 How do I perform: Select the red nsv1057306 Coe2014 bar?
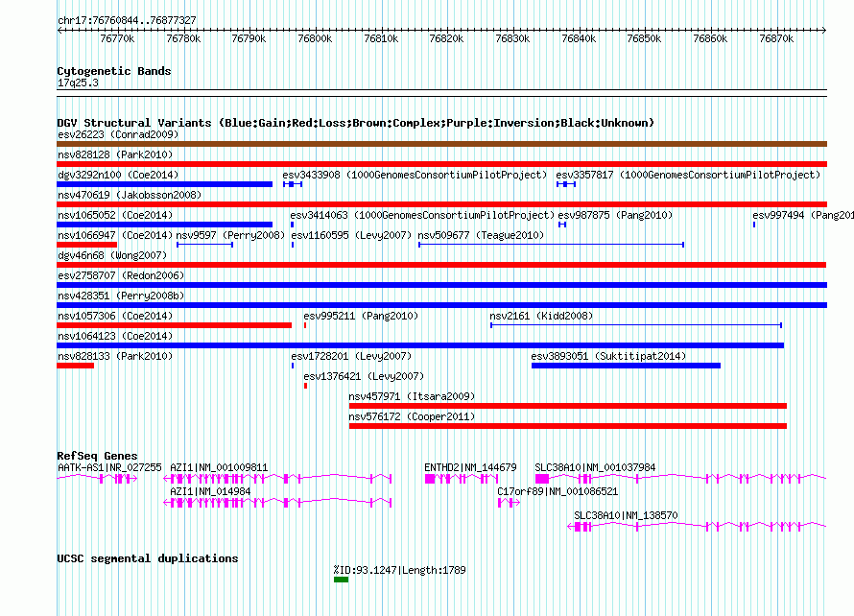point(175,325)
